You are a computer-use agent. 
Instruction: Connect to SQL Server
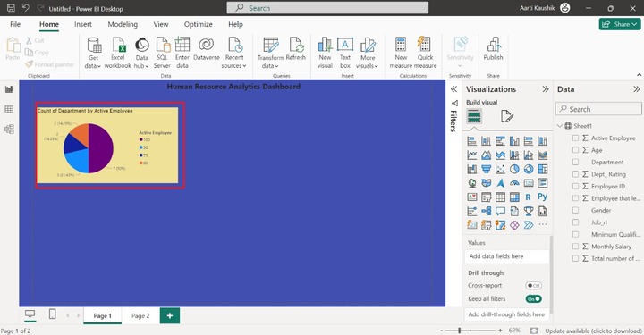pyautogui.click(x=162, y=54)
